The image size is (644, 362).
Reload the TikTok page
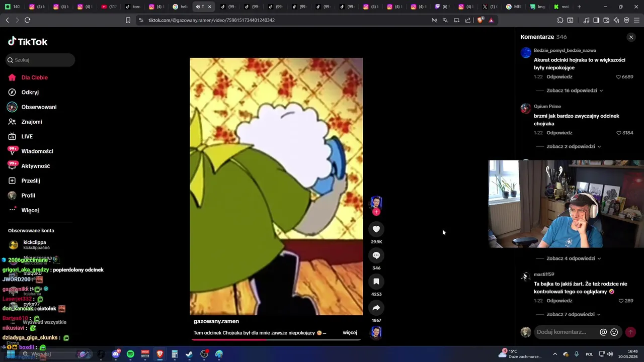click(27, 20)
